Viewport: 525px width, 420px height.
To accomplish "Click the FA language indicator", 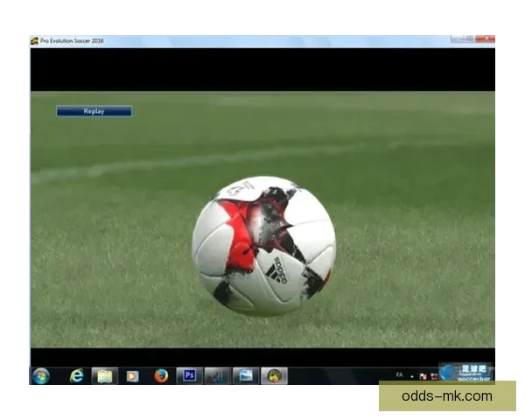I will 399,375.
